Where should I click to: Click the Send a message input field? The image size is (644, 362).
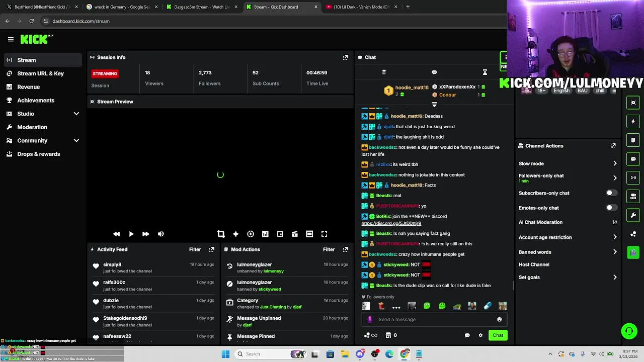coord(434,319)
